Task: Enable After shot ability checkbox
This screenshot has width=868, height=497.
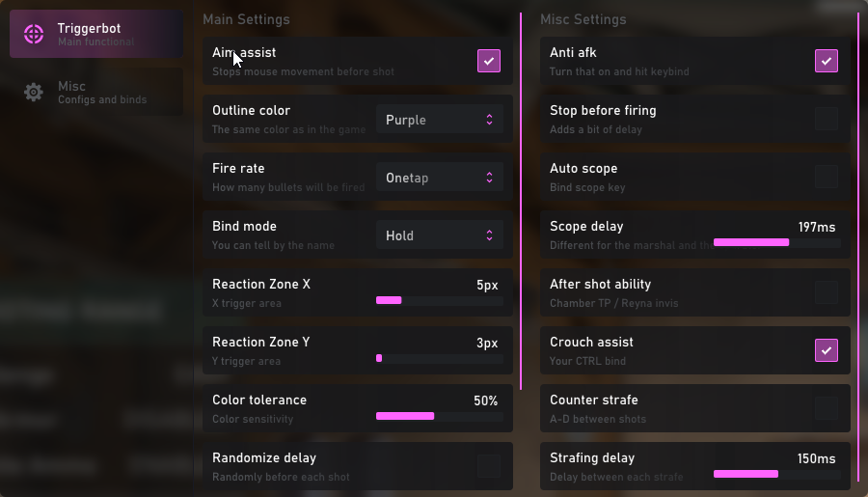Action: [x=827, y=293]
